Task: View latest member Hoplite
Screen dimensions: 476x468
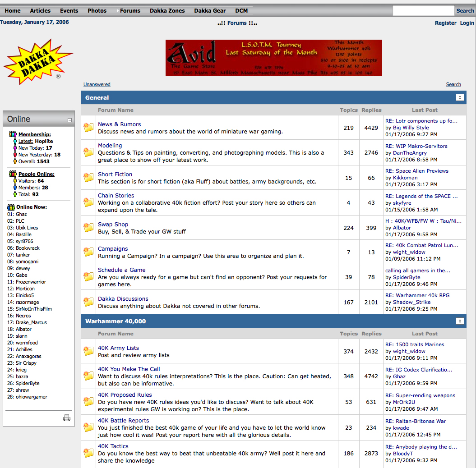Action: point(44,141)
